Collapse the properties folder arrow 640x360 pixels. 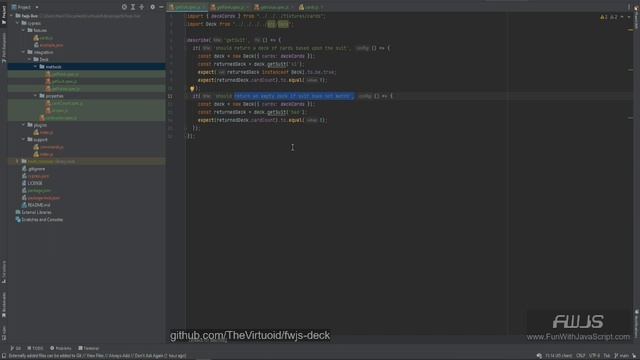coord(36,96)
